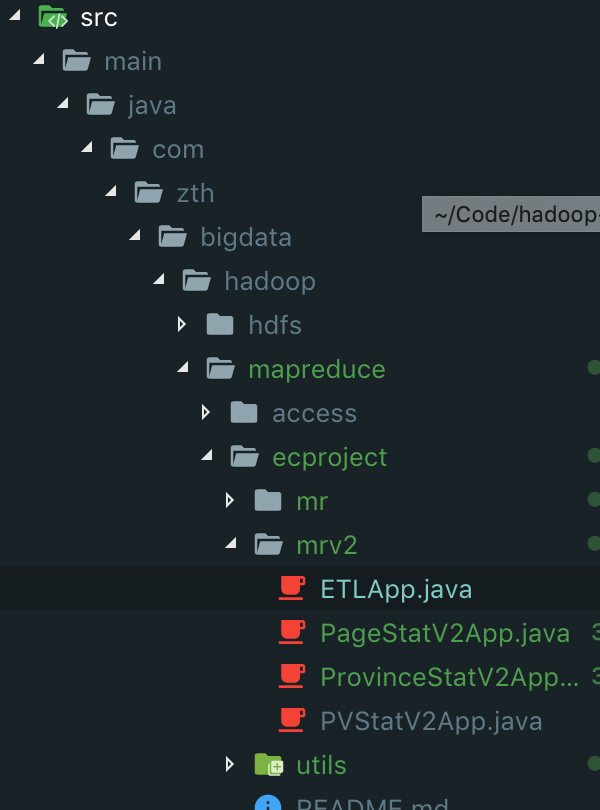Open PageStatV2App.java file
600x810 pixels.
445,633
